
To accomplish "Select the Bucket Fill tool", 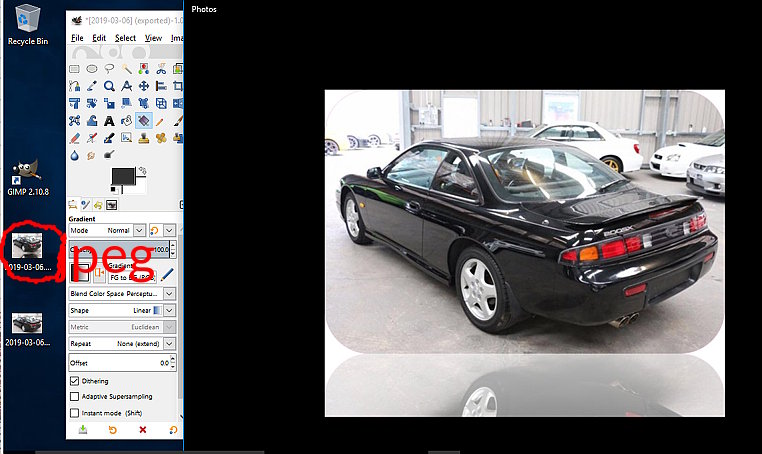I will tap(126, 121).
